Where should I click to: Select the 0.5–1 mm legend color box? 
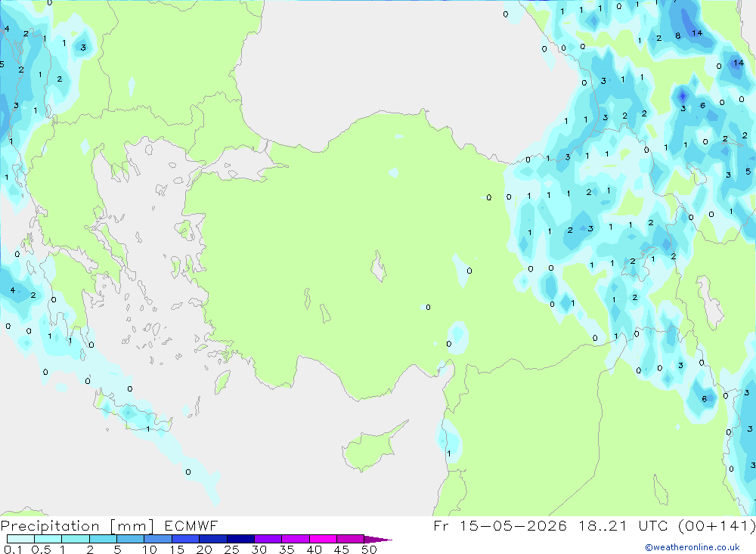point(48,539)
